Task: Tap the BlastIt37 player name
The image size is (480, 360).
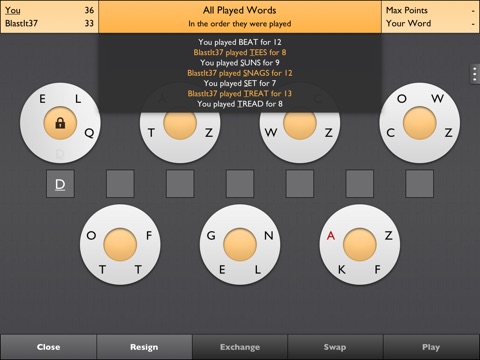Action: [x=21, y=23]
